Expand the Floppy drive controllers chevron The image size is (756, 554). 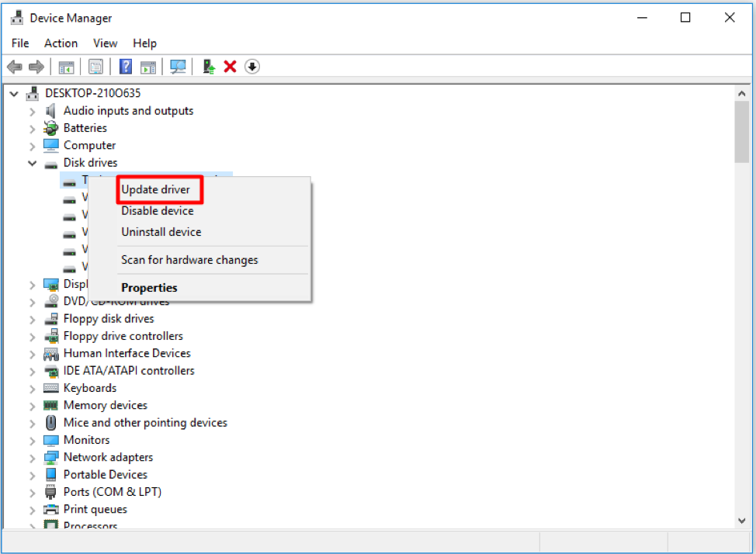[x=33, y=337]
